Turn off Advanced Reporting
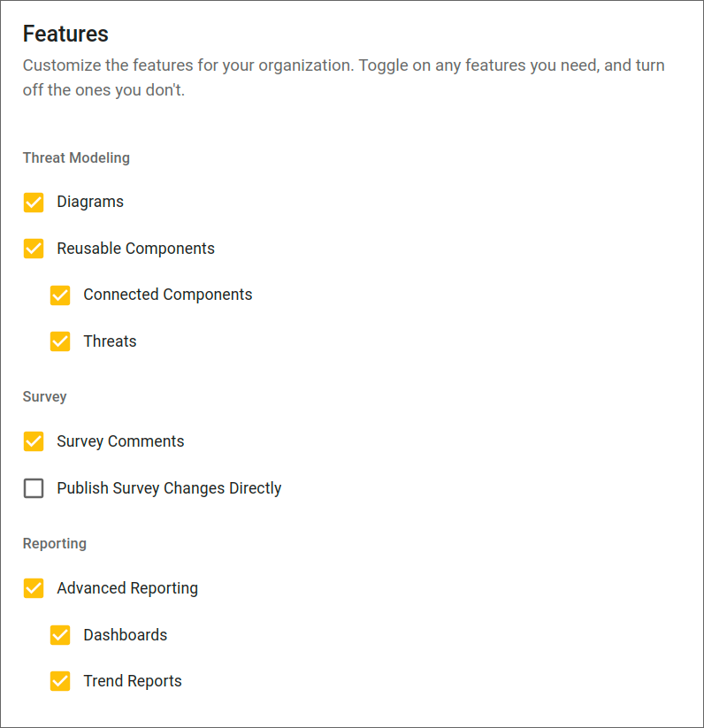 [33, 587]
